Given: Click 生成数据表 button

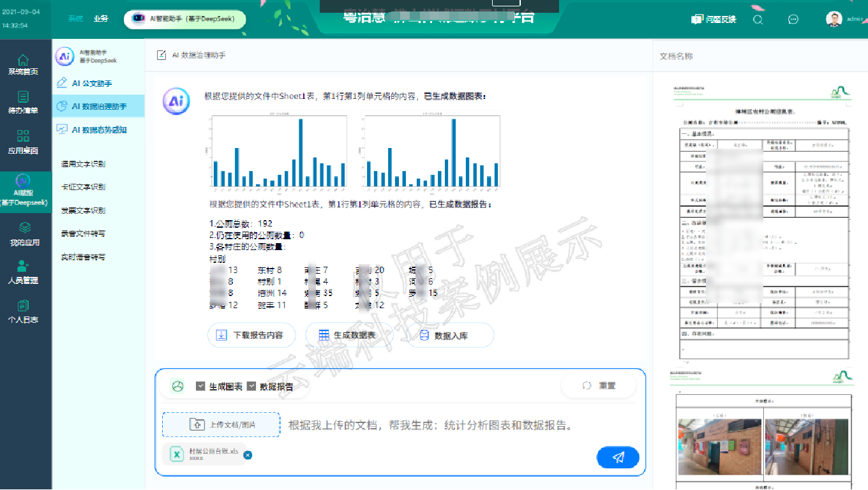Looking at the screenshot, I should (x=348, y=335).
